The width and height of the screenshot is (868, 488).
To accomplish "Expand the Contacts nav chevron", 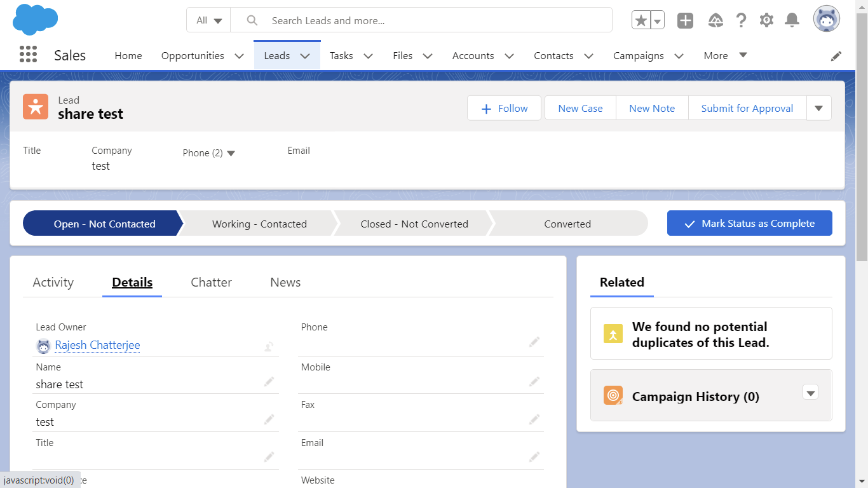I will click(x=588, y=56).
